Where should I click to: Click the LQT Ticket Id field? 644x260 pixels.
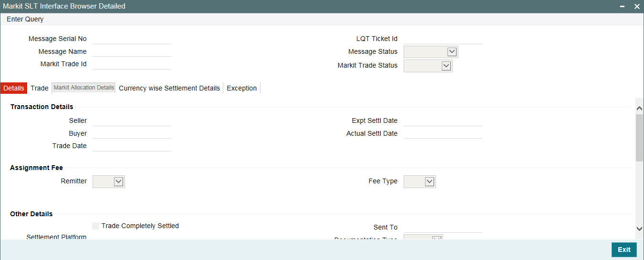tap(443, 39)
